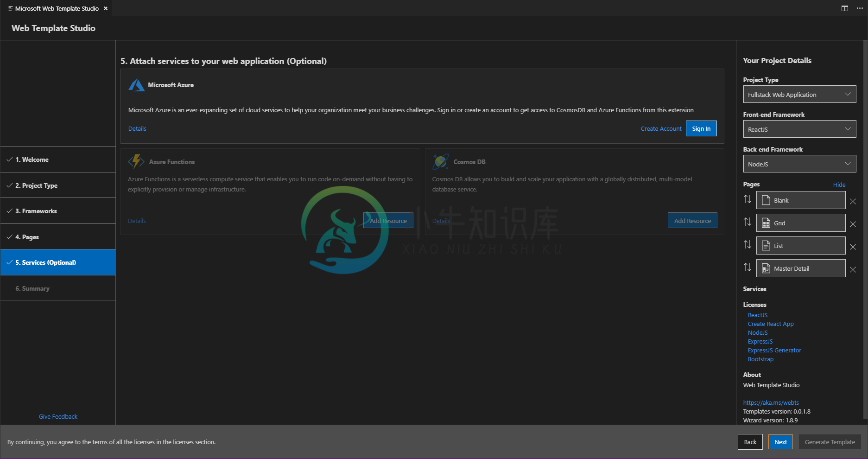Go to step 2. Project Type
This screenshot has width=868, height=459.
click(x=58, y=185)
